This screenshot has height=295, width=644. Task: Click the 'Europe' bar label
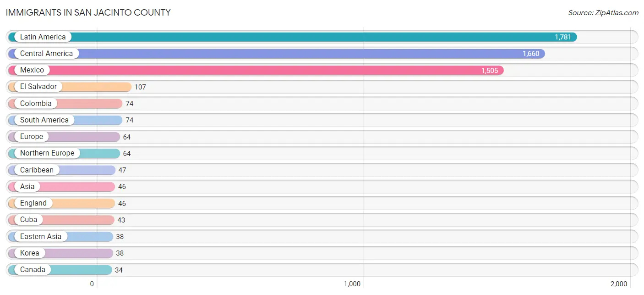(x=32, y=137)
